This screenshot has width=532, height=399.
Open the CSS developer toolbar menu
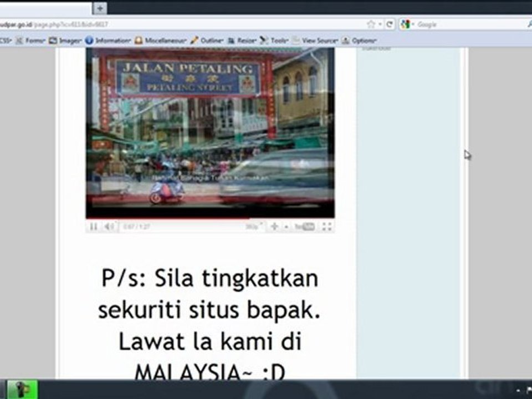(6, 40)
